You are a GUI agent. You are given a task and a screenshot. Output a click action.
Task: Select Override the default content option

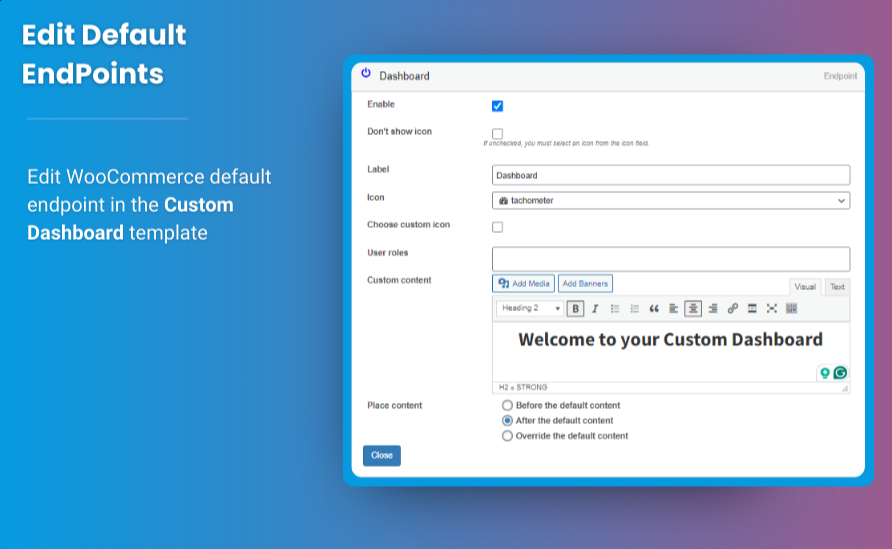click(x=507, y=436)
